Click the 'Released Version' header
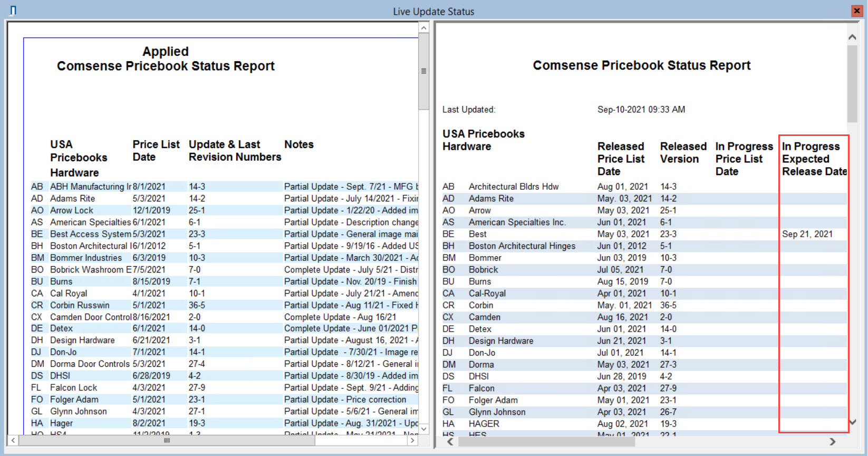Image resolution: width=868 pixels, height=456 pixels. click(x=683, y=152)
